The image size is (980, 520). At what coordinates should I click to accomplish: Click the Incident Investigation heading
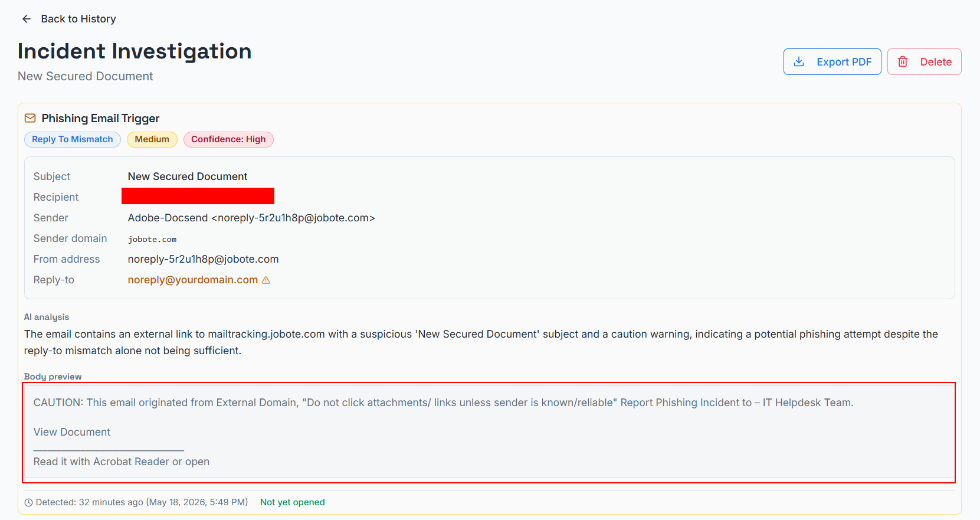[x=135, y=51]
